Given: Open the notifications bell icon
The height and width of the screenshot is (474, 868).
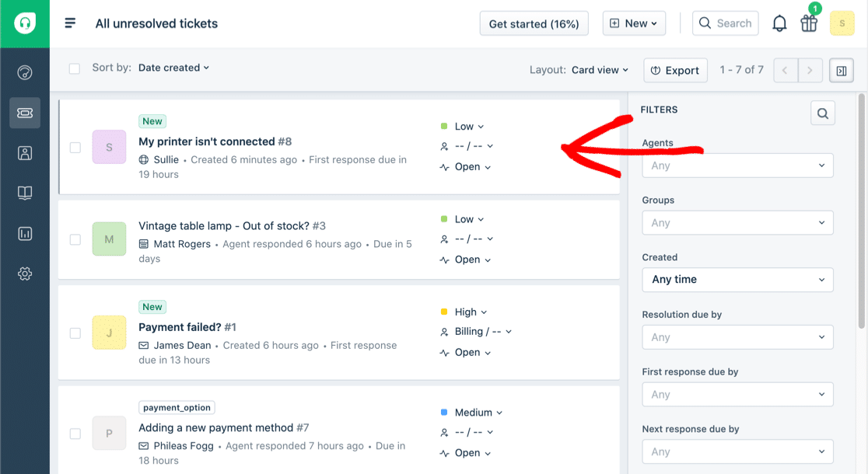Looking at the screenshot, I should click(x=779, y=23).
